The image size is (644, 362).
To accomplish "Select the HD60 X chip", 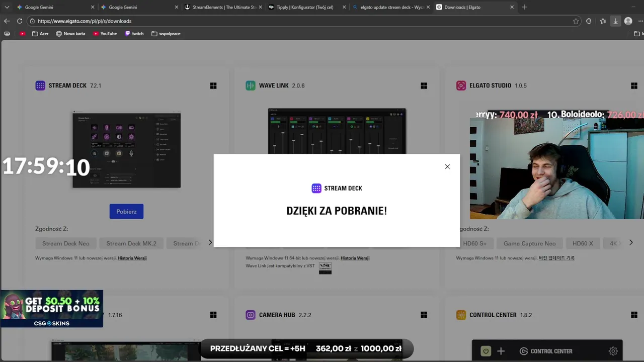I will click(x=583, y=243).
